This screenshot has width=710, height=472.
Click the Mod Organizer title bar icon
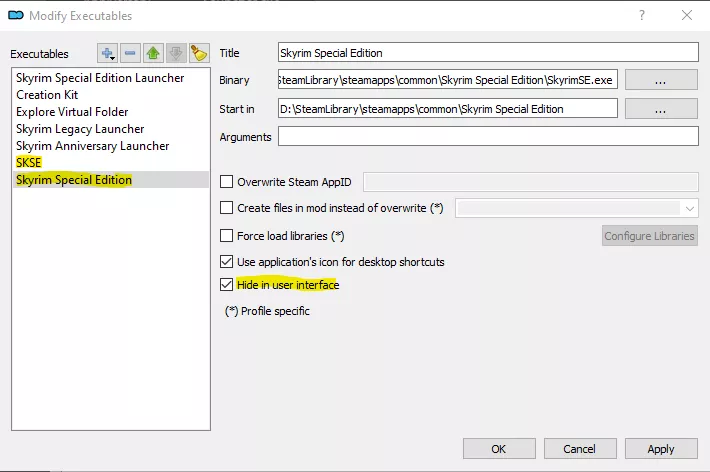point(16,15)
